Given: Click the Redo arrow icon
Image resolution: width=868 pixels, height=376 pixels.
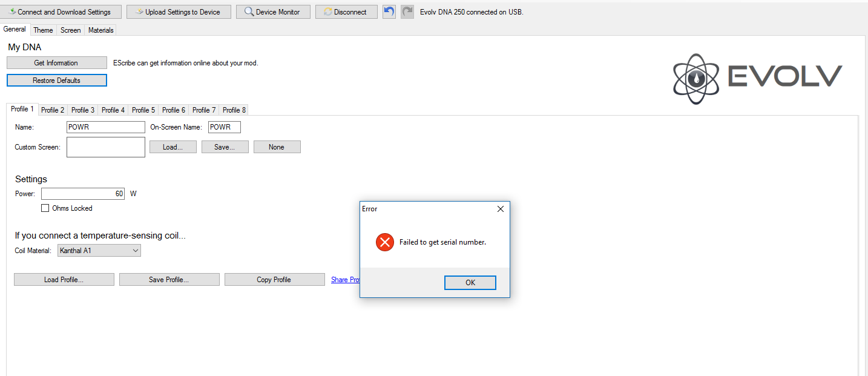Looking at the screenshot, I should [407, 12].
